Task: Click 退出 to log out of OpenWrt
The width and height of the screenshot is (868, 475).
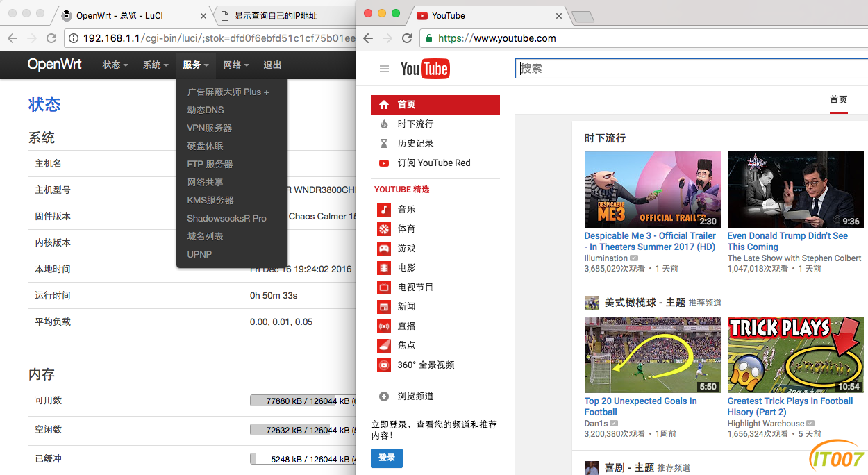Action: [272, 65]
